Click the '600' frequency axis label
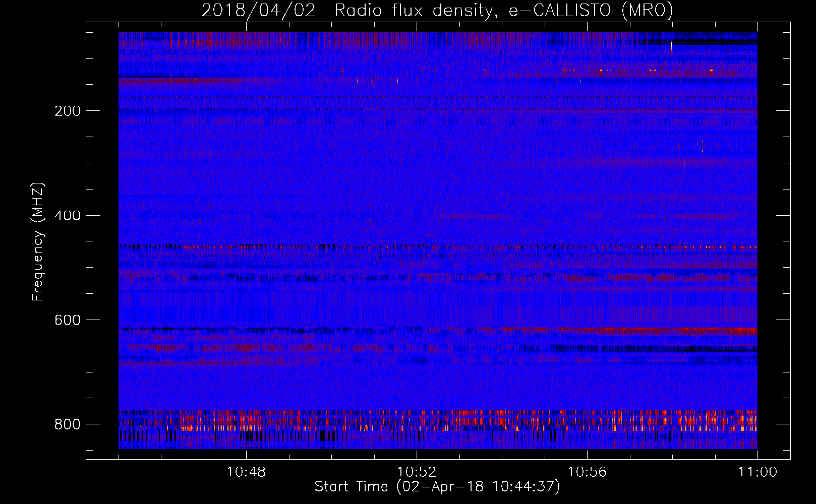The image size is (816, 504). click(67, 321)
